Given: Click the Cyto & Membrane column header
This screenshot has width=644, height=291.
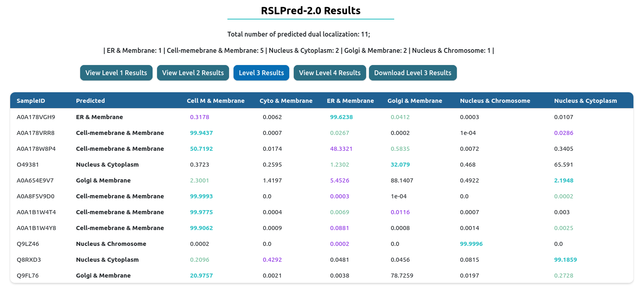Looking at the screenshot, I should (286, 101).
